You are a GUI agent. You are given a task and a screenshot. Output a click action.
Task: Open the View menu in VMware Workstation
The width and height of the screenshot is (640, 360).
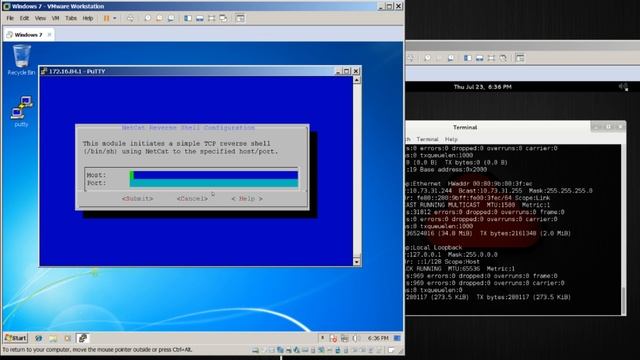point(40,18)
